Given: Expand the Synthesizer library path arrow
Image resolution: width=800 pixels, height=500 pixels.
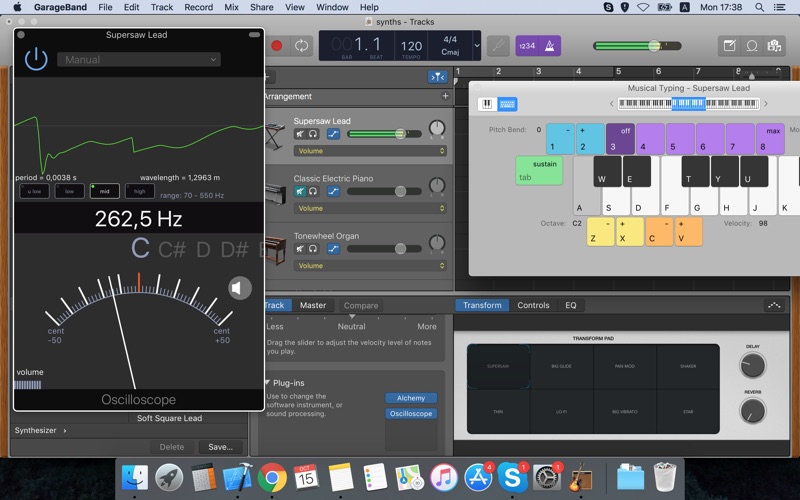Looking at the screenshot, I should point(65,431).
